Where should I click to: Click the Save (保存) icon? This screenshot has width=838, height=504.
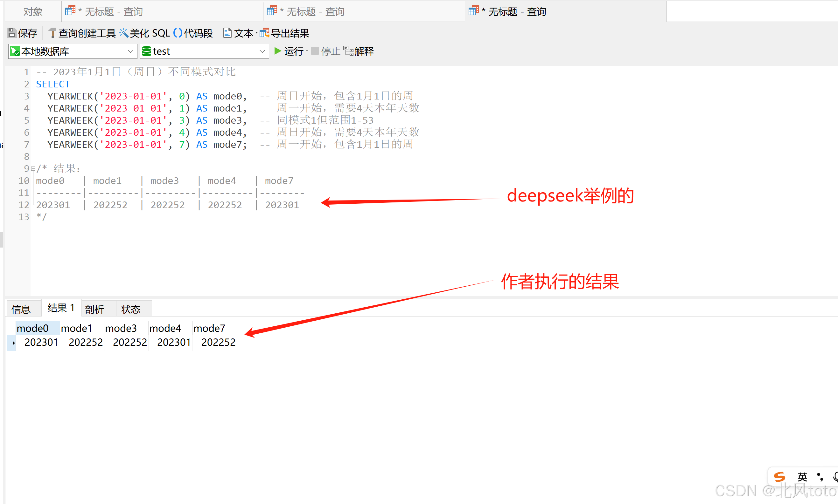11,33
